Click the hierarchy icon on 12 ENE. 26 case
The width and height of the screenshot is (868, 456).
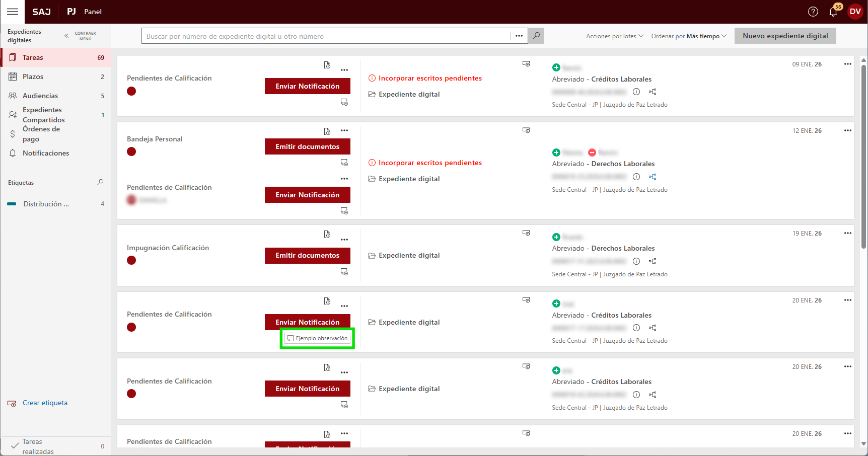(653, 177)
